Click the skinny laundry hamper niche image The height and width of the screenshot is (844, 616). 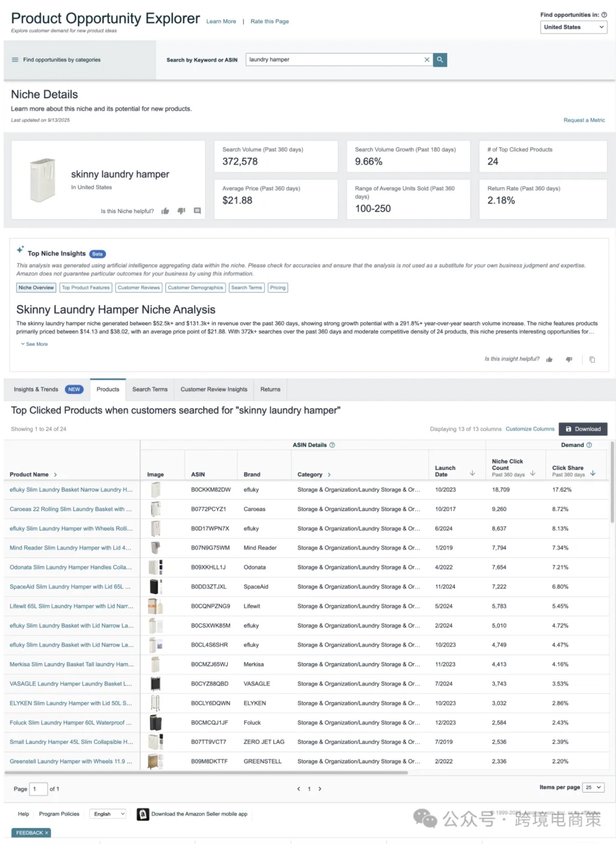43,180
